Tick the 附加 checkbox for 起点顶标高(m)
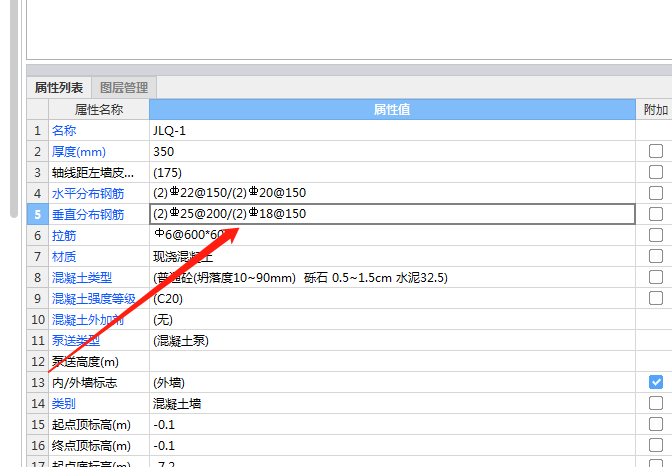 pyautogui.click(x=656, y=424)
